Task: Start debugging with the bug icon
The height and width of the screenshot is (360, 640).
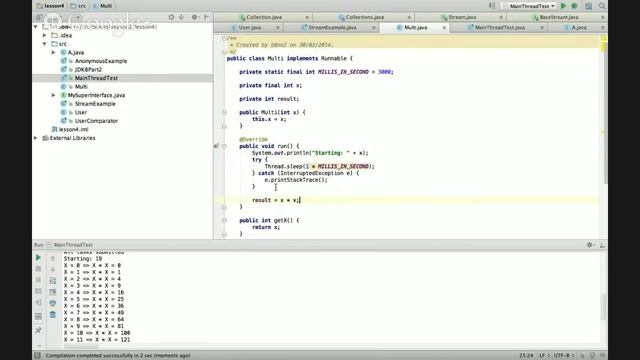Action: tap(574, 6)
